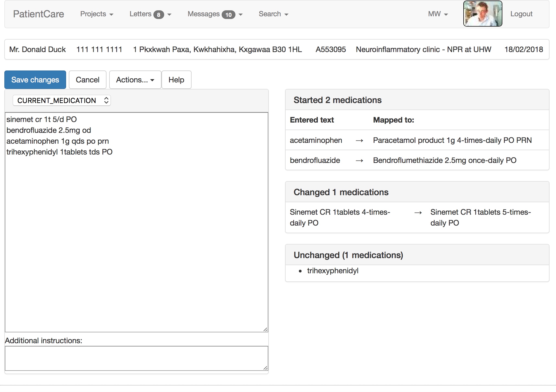Grab the medication textarea resize handle
556x392 pixels.
pyautogui.click(x=265, y=329)
